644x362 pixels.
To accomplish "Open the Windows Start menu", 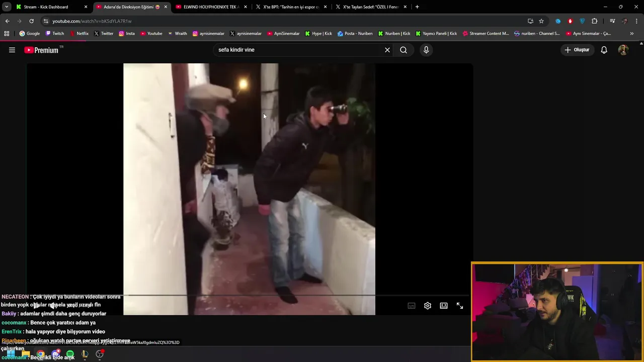I will click(11, 354).
